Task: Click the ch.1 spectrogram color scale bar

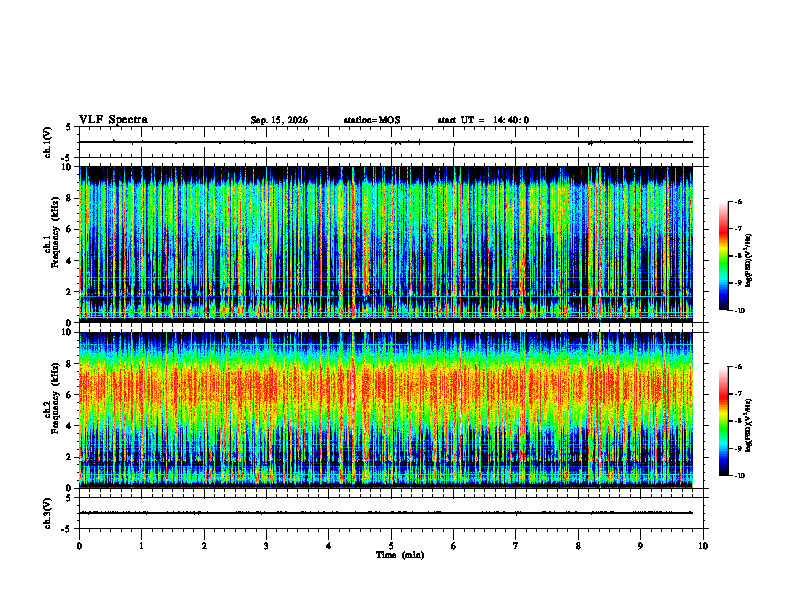Action: [x=723, y=256]
